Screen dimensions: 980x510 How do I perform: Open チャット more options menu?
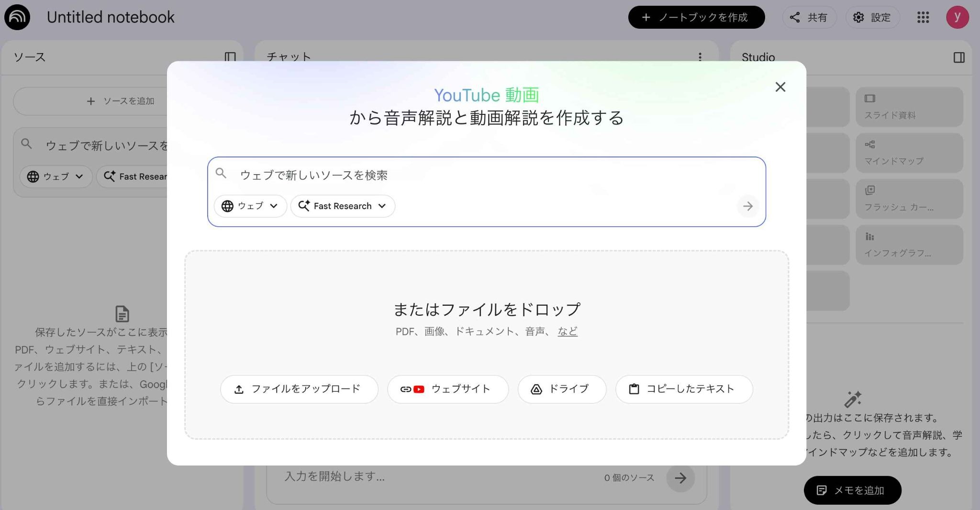(x=700, y=57)
